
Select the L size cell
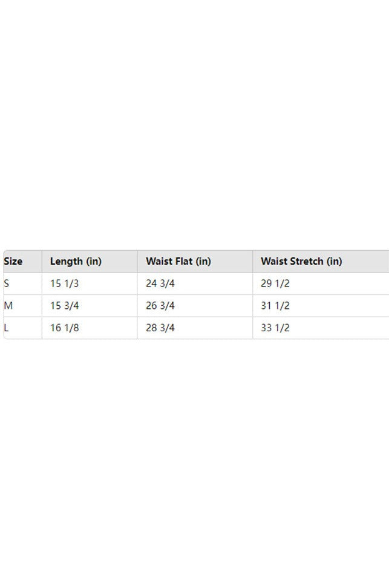tap(7, 328)
